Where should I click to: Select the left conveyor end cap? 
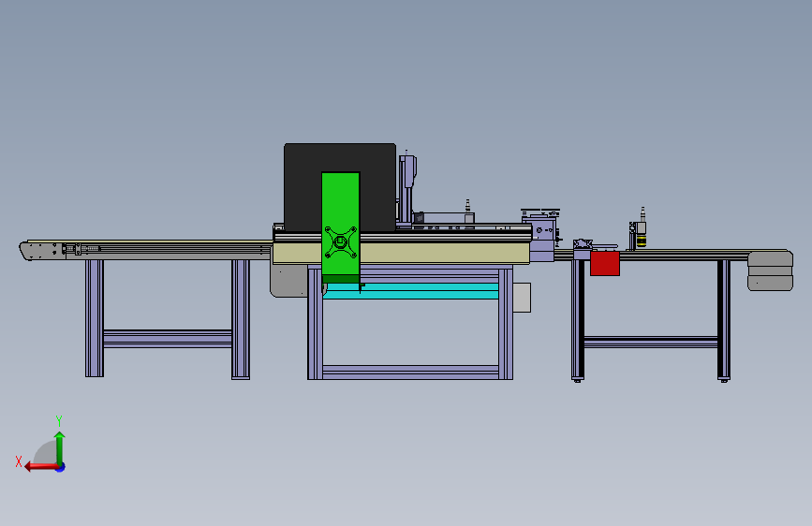(41, 251)
